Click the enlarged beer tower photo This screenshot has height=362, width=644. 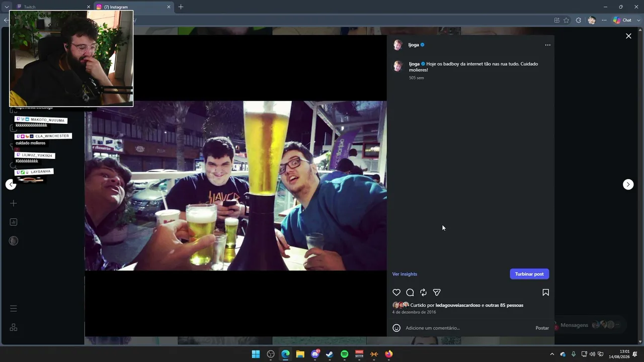tap(235, 186)
